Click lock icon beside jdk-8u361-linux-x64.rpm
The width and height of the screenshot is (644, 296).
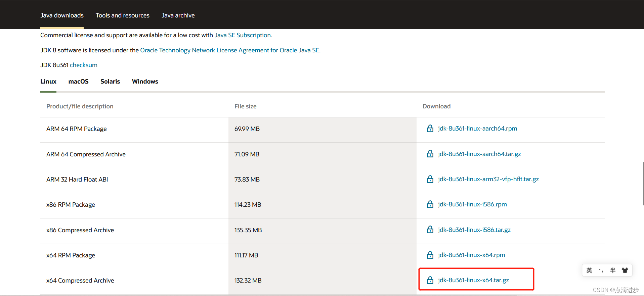430,255
